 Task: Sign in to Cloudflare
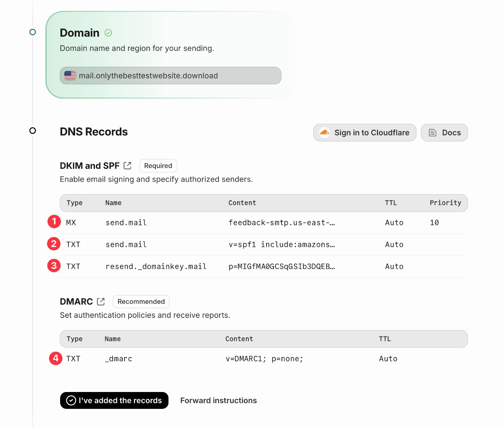tap(365, 133)
